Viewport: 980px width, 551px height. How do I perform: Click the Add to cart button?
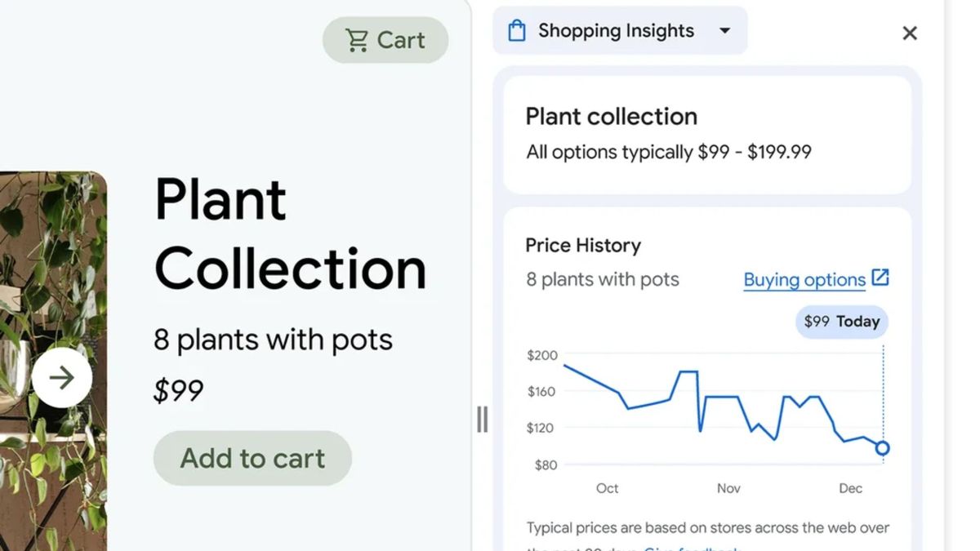[252, 458]
